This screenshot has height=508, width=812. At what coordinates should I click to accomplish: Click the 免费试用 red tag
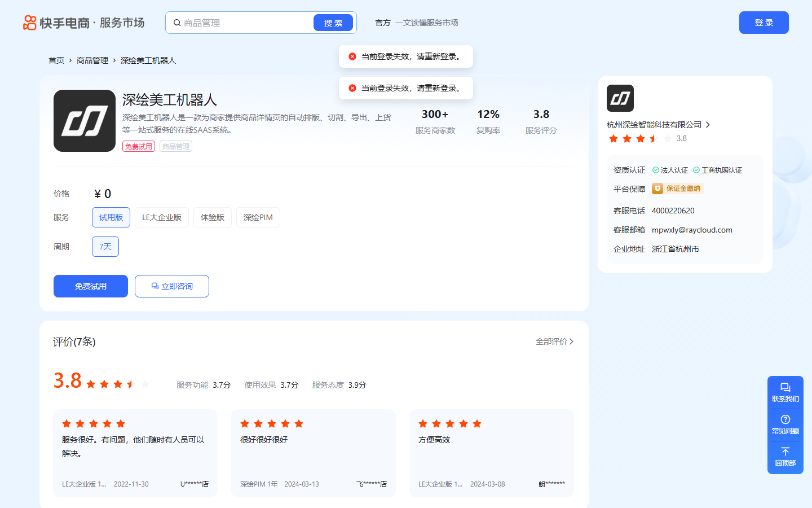point(139,146)
